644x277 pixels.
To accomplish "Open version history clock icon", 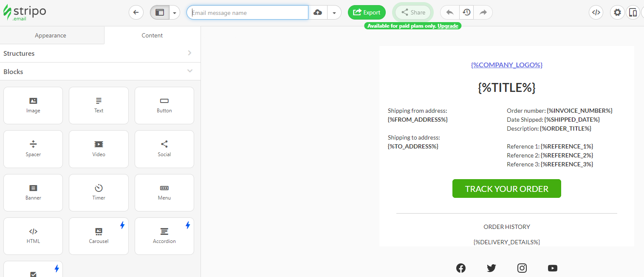I will [x=466, y=12].
